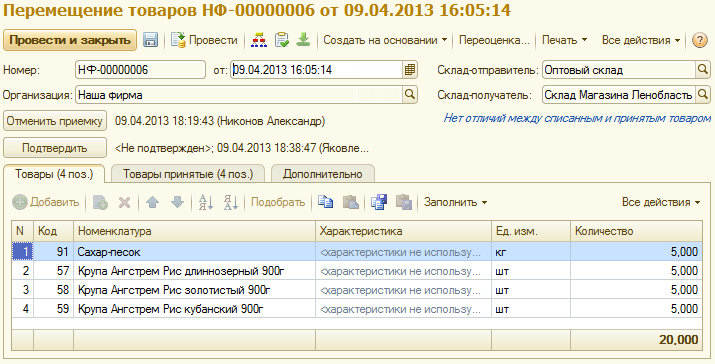This screenshot has width=715, height=364.
Task: Click the clipboard with checkmark icon
Action: (x=282, y=40)
